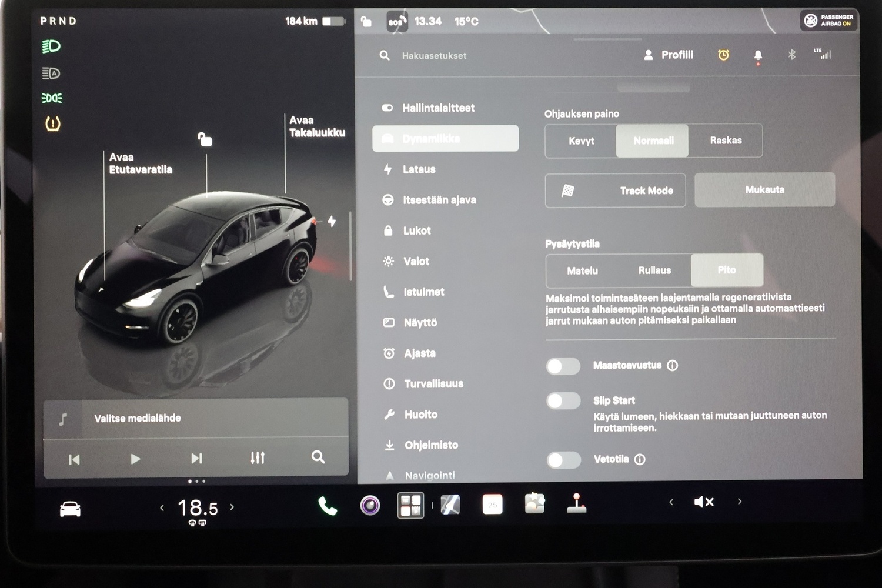Open the phone app in the dock
Image resolution: width=882 pixels, height=588 pixels.
point(328,506)
